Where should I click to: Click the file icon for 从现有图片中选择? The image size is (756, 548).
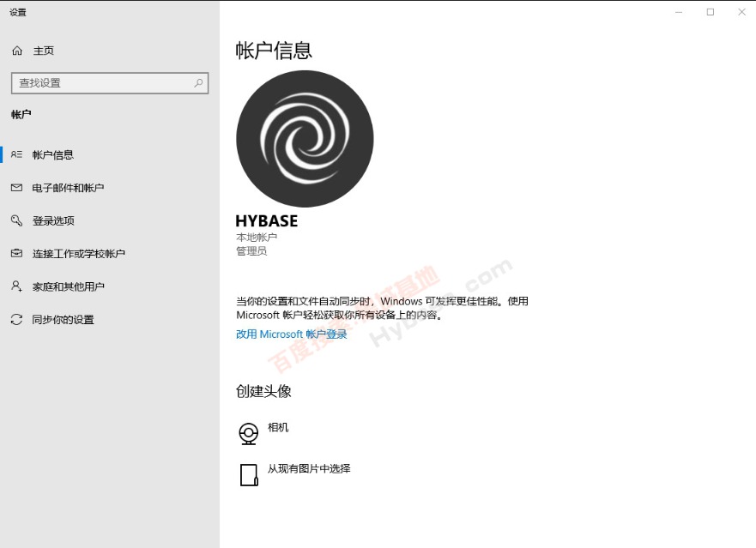[x=249, y=475]
